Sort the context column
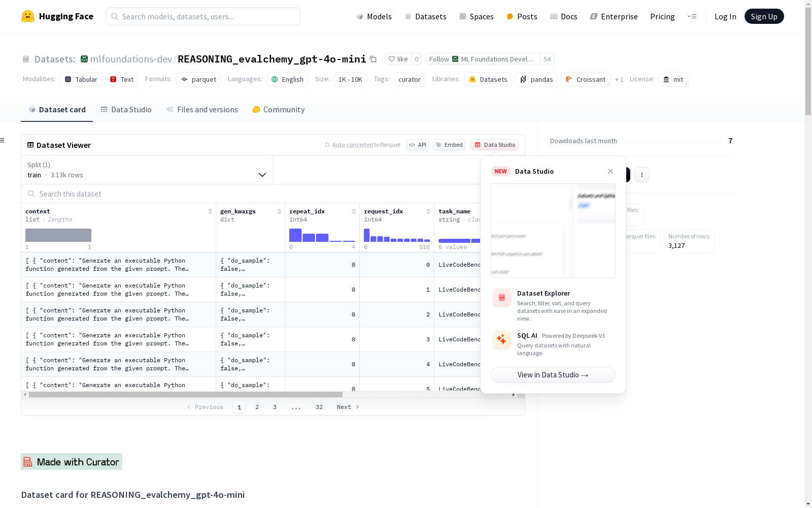The width and height of the screenshot is (812, 508). pyautogui.click(x=210, y=211)
